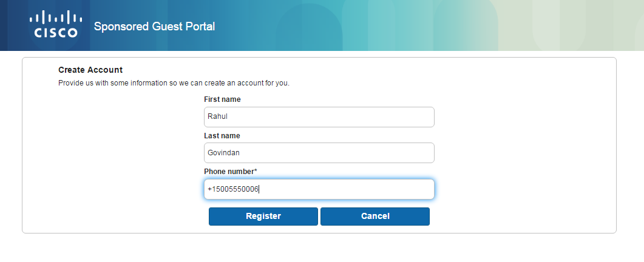644x262 pixels.
Task: Click the Last name label
Action: pyautogui.click(x=222, y=136)
